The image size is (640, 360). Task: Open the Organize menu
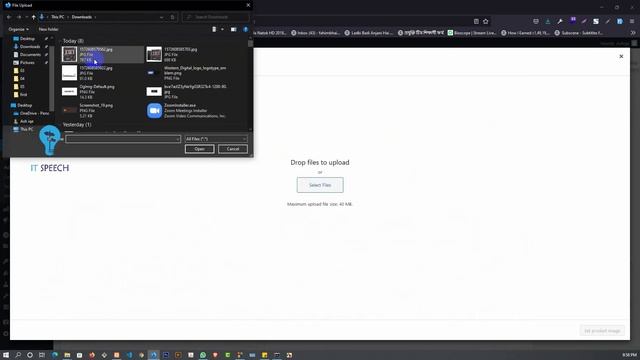[18, 29]
